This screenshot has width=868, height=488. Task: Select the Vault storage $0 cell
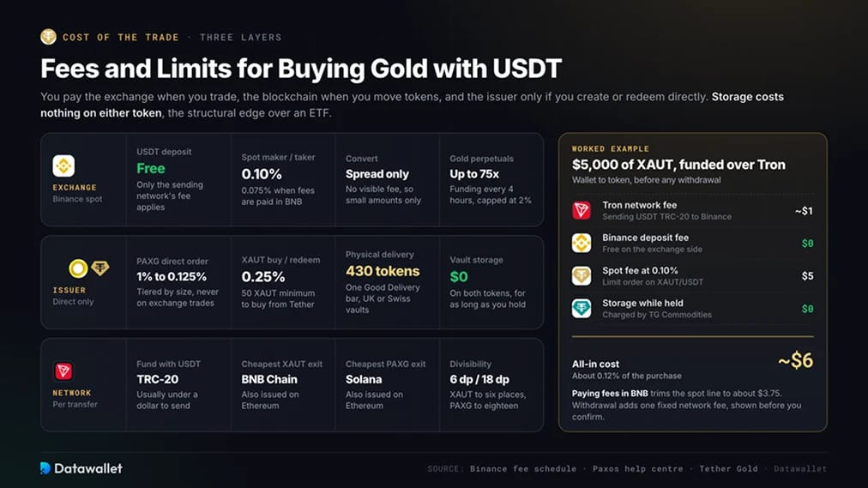491,282
